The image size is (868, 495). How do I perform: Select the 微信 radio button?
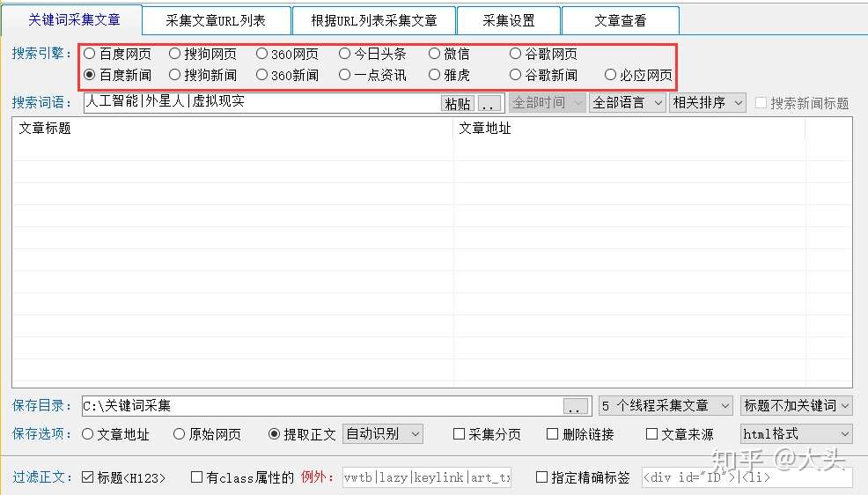434,54
